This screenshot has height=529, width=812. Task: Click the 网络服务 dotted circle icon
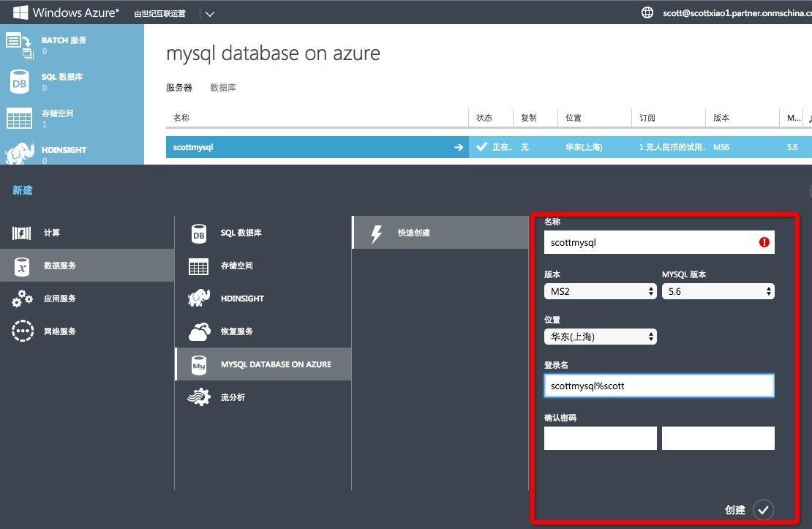click(x=22, y=331)
